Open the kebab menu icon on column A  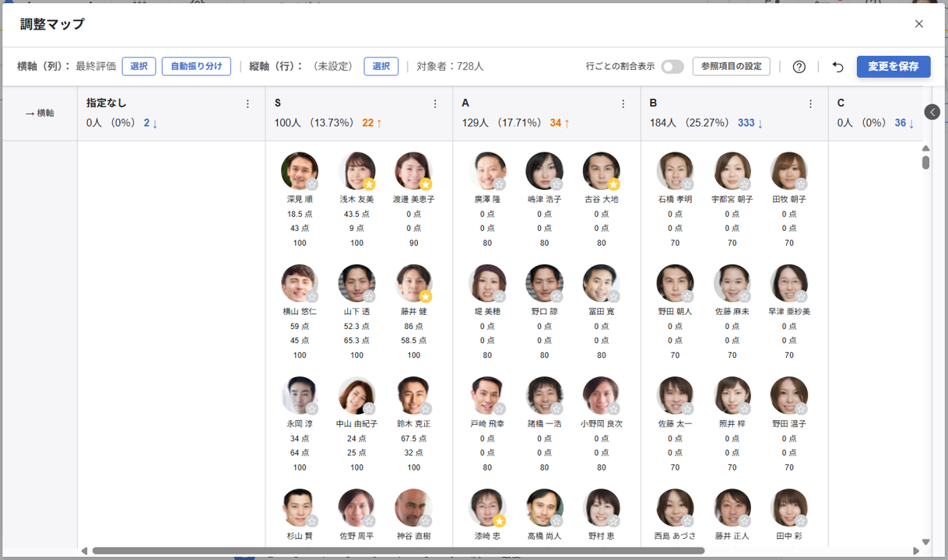click(x=623, y=103)
